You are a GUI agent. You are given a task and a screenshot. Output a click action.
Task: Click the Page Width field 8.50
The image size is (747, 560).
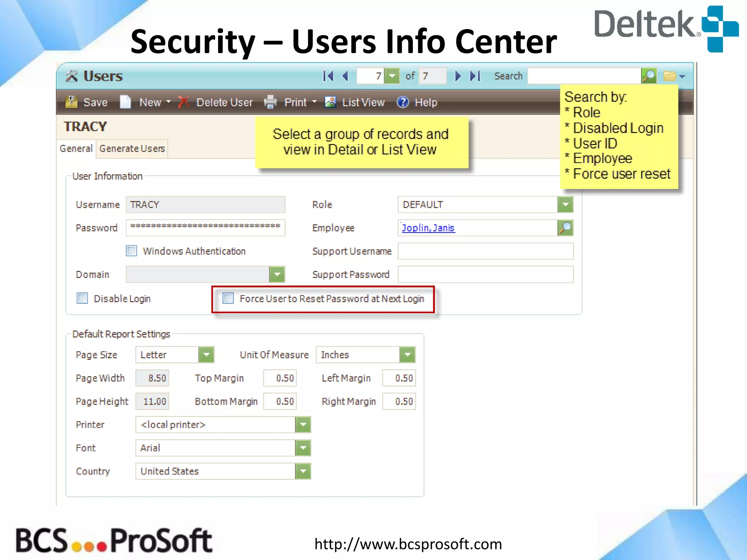[x=152, y=378]
